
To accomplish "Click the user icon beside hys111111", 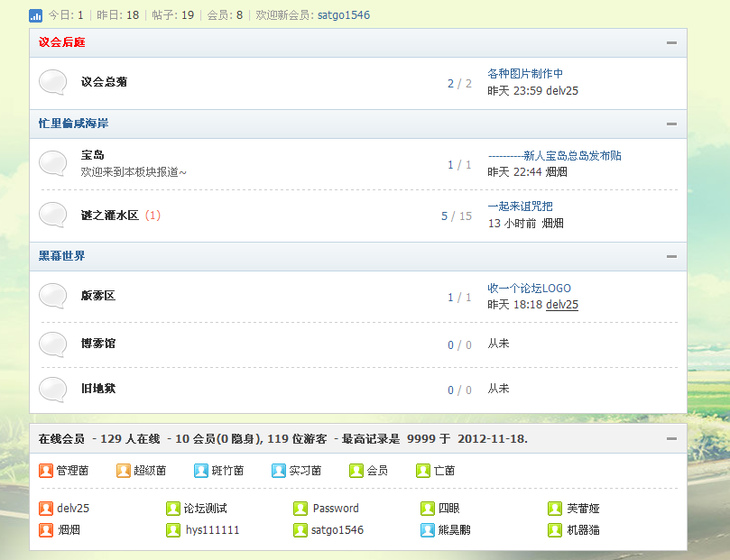I will click(x=173, y=529).
